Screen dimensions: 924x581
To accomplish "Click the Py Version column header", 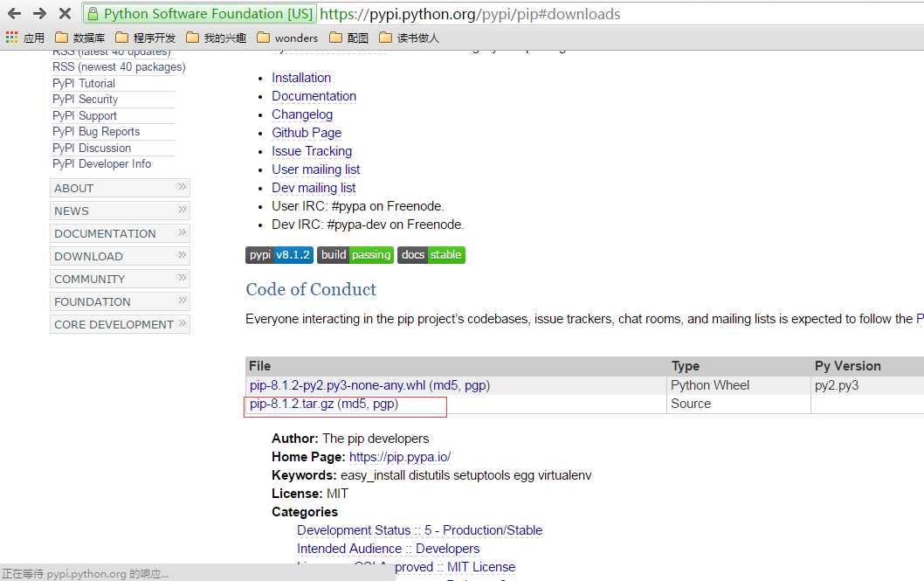I will tap(848, 366).
